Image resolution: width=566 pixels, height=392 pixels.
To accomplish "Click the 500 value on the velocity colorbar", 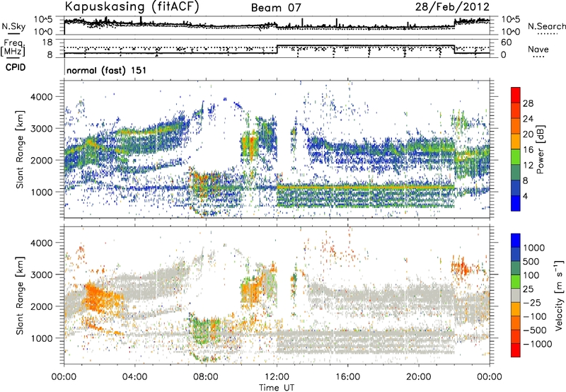I will (x=531, y=261).
